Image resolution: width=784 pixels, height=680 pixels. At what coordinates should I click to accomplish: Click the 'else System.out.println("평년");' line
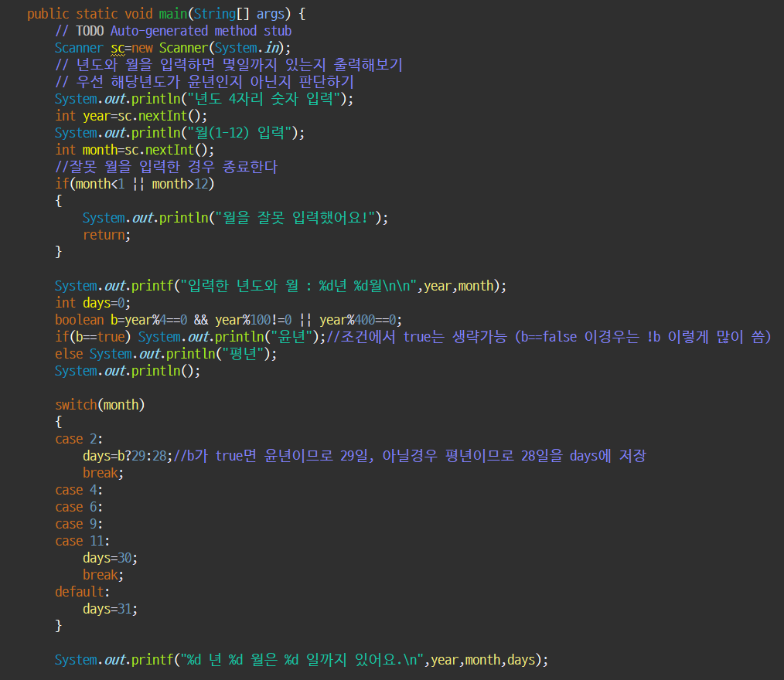coord(165,354)
